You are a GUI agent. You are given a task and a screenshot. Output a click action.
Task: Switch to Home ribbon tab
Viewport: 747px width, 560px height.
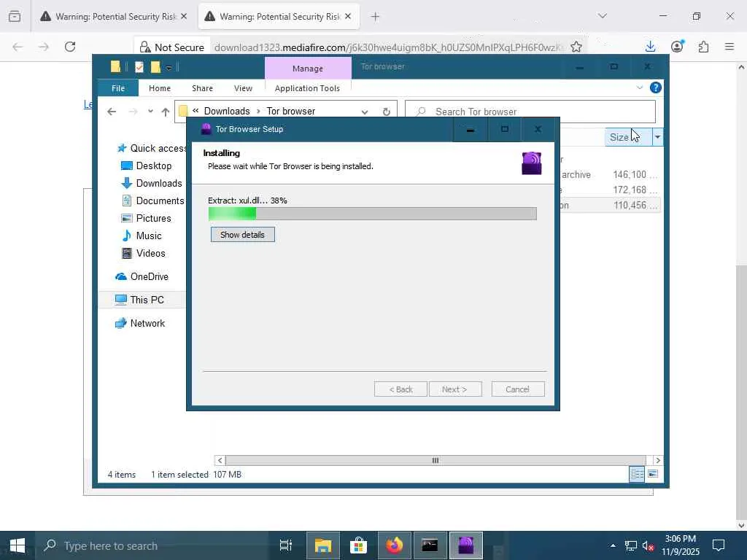coord(160,88)
